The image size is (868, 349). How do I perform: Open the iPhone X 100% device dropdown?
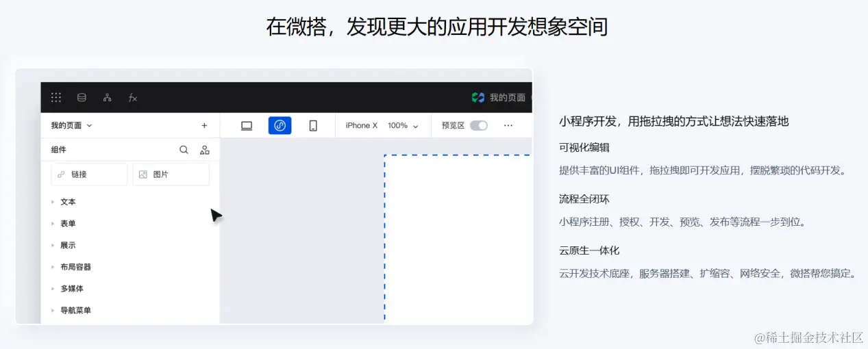pyautogui.click(x=382, y=125)
